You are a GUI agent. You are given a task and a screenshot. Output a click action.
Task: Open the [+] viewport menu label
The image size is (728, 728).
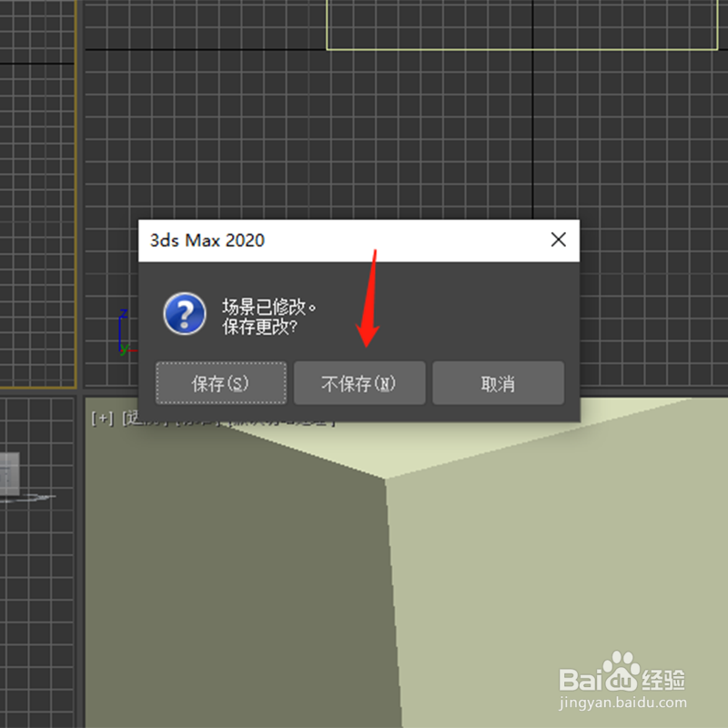pos(103,419)
